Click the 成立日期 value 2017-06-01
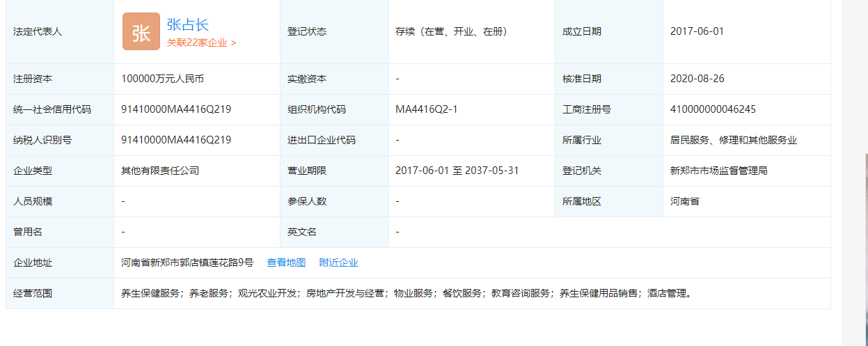The width and height of the screenshot is (868, 346). coord(697,31)
